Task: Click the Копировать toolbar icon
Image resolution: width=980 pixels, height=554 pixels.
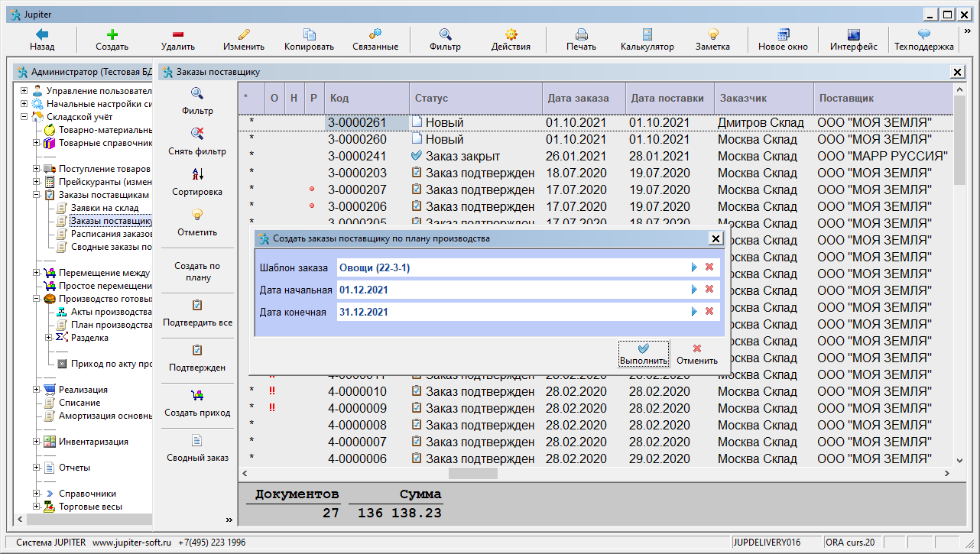Action: point(310,34)
